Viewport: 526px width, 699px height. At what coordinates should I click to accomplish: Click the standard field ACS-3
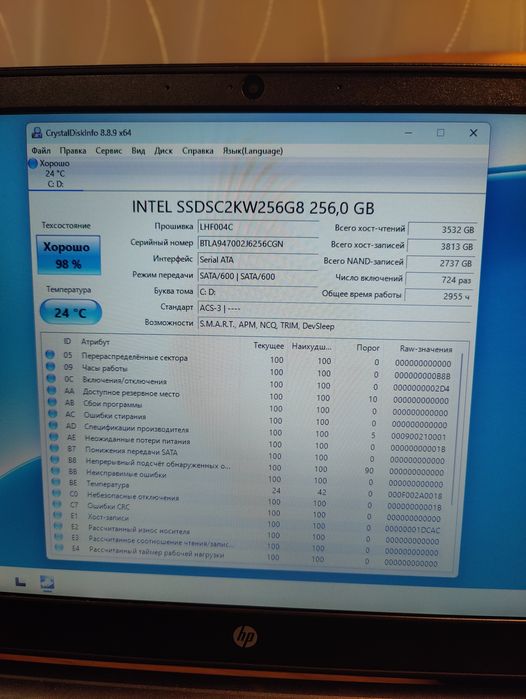(334, 308)
